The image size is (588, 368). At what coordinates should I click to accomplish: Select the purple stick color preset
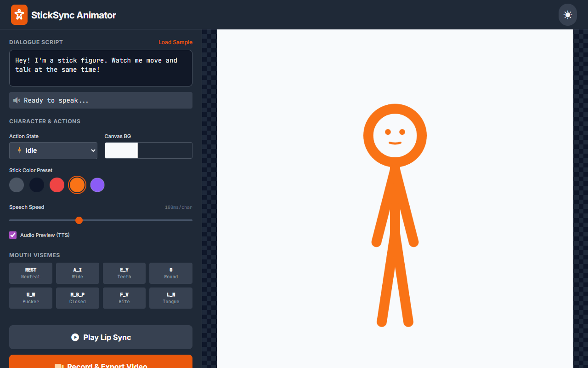(97, 184)
